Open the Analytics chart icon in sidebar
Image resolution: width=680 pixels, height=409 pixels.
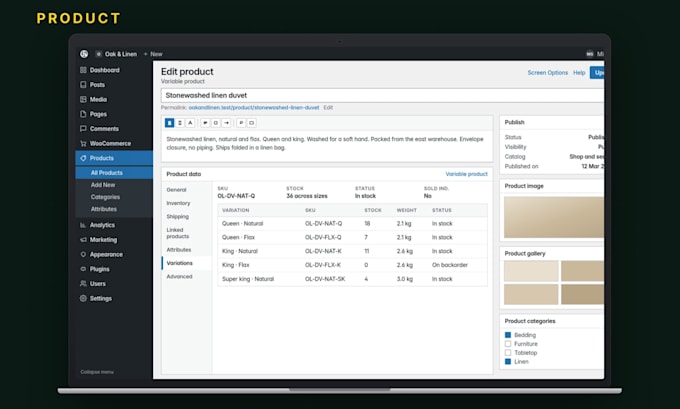[83, 225]
